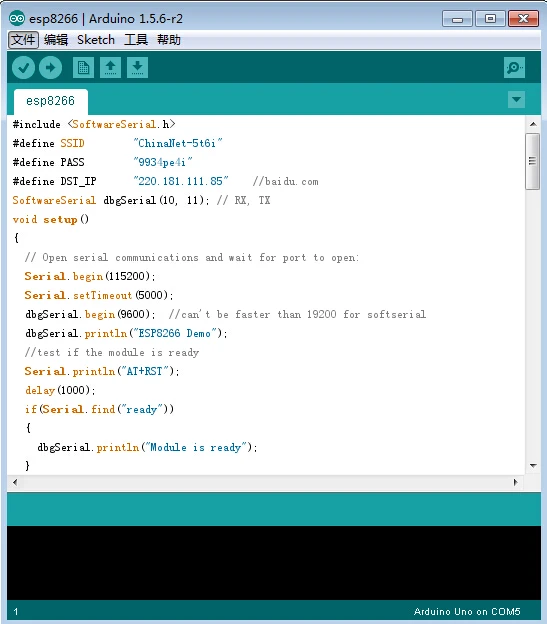Open the 工具 (Tools) menu

tap(136, 40)
